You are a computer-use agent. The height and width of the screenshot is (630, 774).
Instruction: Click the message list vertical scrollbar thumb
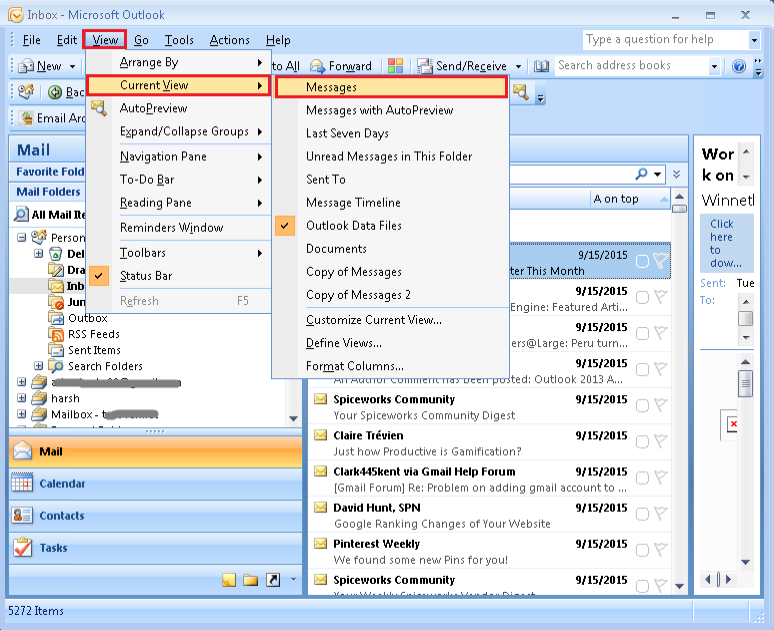[679, 209]
